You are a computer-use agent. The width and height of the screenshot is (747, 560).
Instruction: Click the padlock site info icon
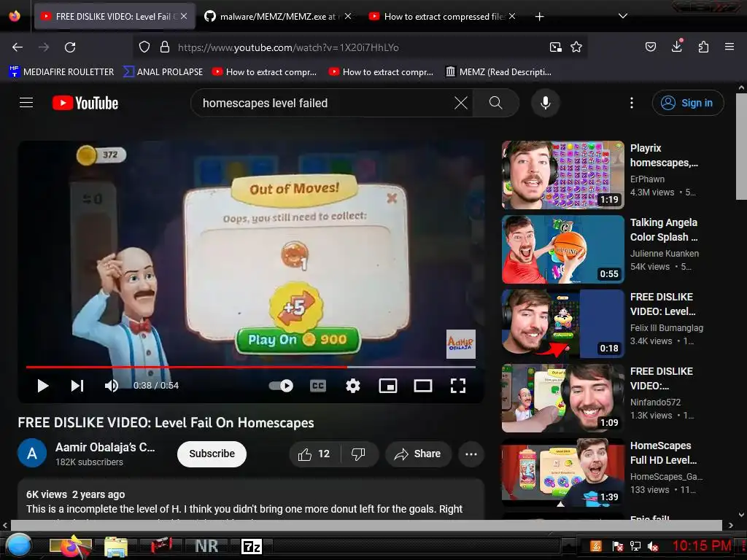165,47
